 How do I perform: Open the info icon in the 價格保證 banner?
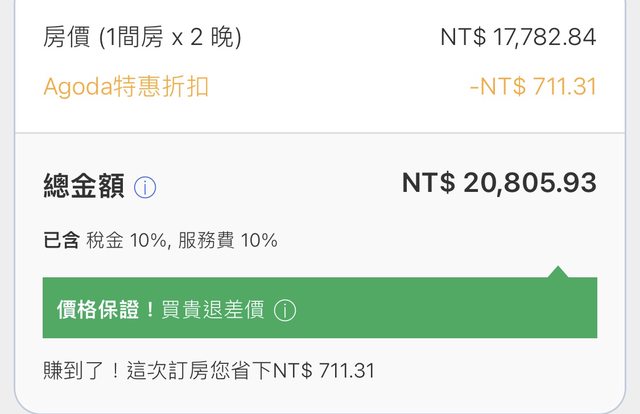(x=285, y=310)
